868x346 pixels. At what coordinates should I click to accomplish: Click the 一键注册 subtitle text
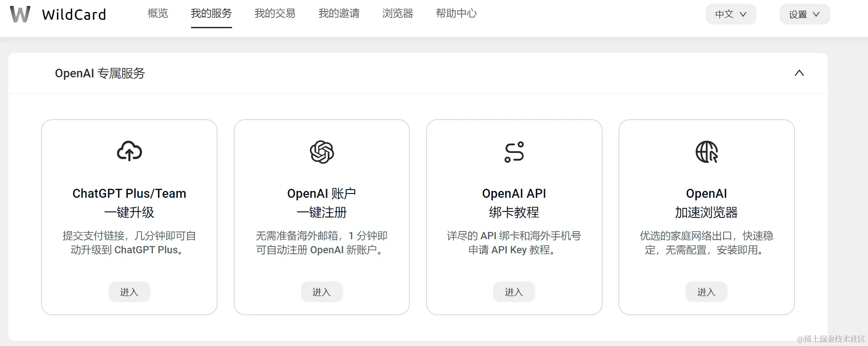[x=322, y=212]
